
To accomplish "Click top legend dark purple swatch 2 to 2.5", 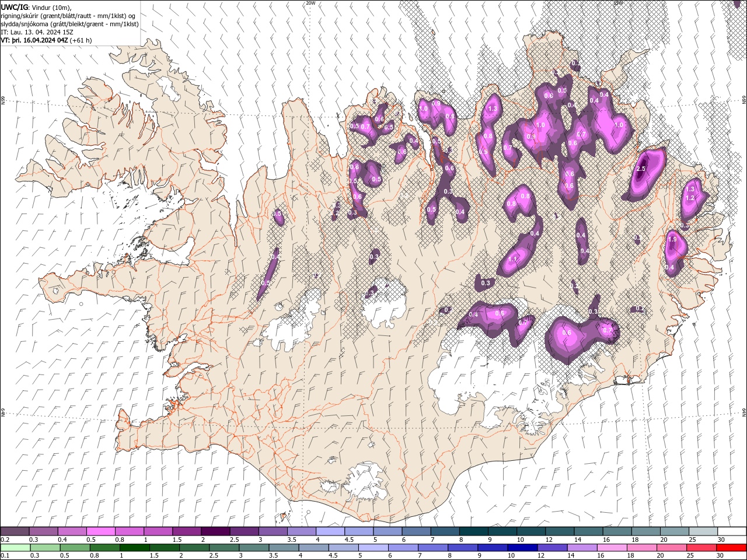I will [215, 531].
